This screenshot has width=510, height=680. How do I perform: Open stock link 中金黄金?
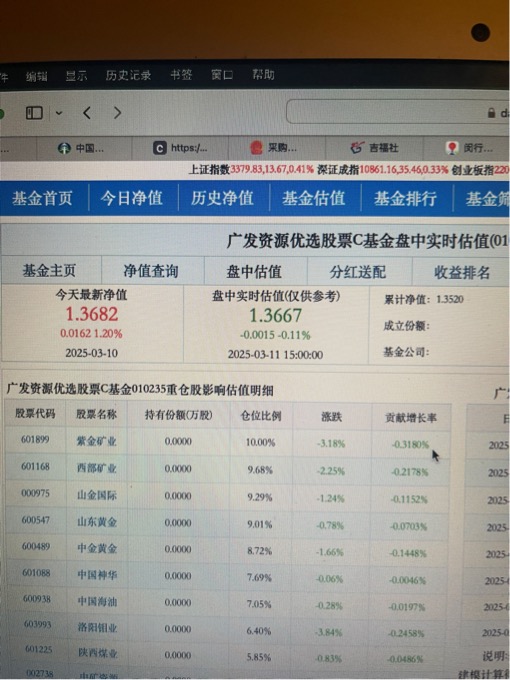click(x=97, y=549)
